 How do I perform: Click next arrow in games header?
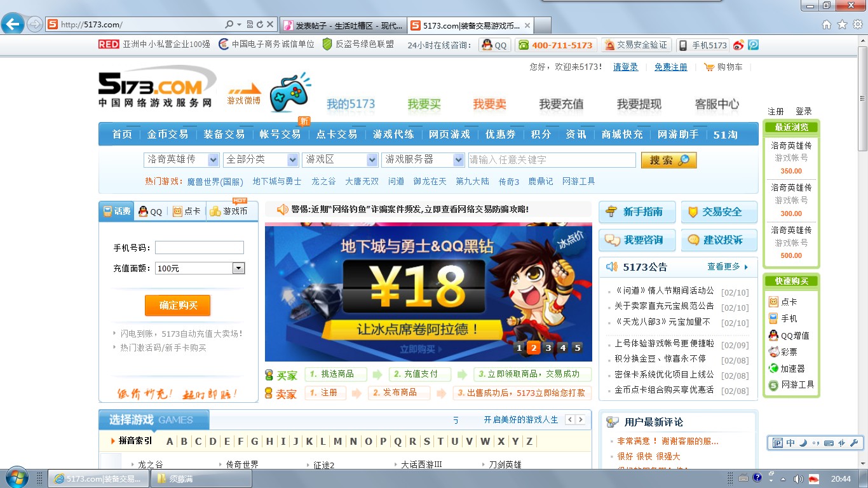[x=581, y=419]
